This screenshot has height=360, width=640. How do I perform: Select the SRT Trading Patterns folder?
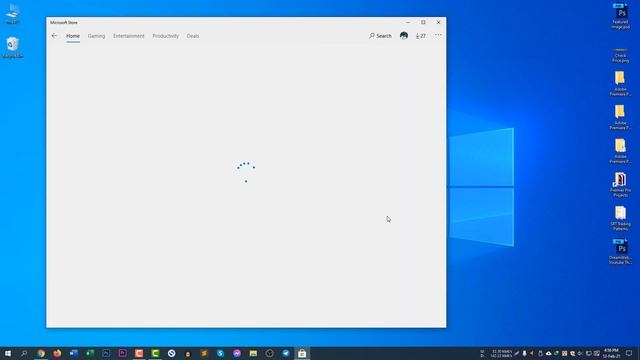[620, 218]
